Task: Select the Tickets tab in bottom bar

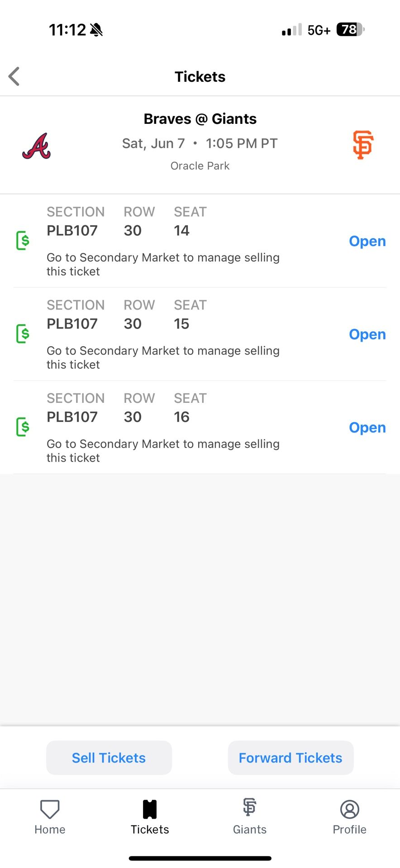Action: pyautogui.click(x=150, y=817)
